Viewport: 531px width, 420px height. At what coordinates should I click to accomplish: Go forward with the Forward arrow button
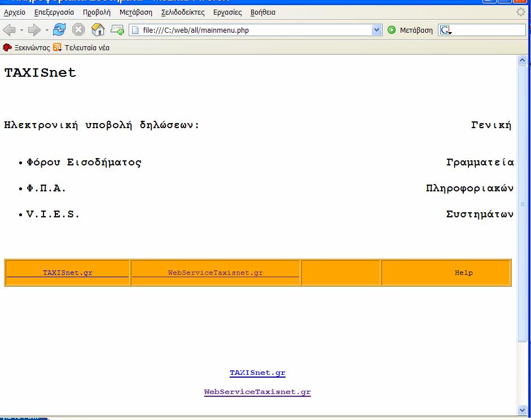coord(34,30)
